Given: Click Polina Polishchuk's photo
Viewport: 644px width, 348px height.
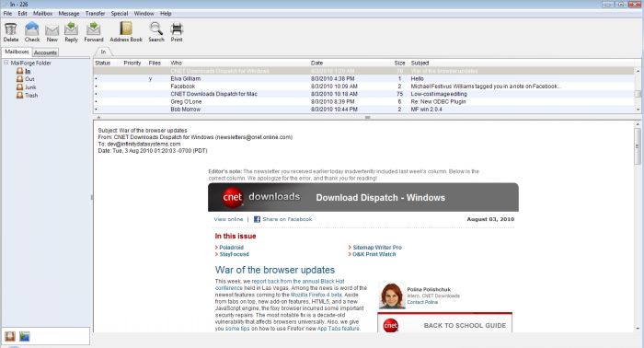Looking at the screenshot, I should click(x=391, y=296).
